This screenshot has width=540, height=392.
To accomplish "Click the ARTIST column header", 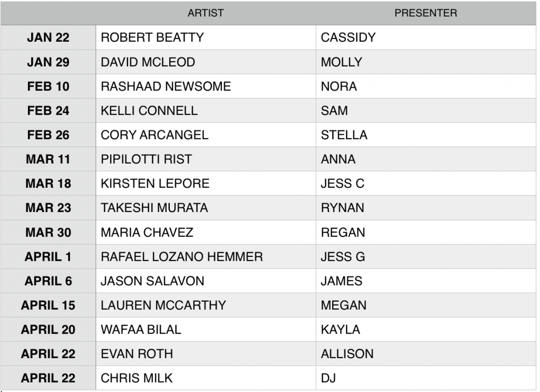I will (205, 13).
